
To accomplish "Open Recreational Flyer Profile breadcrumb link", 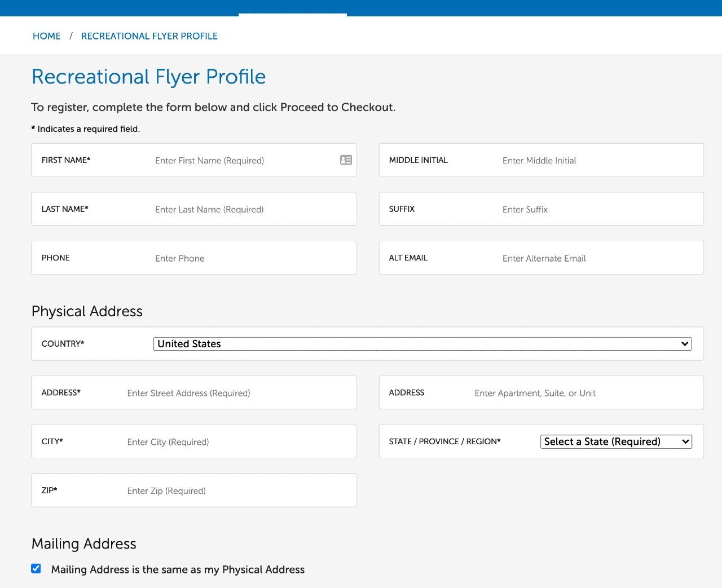I will coord(149,36).
